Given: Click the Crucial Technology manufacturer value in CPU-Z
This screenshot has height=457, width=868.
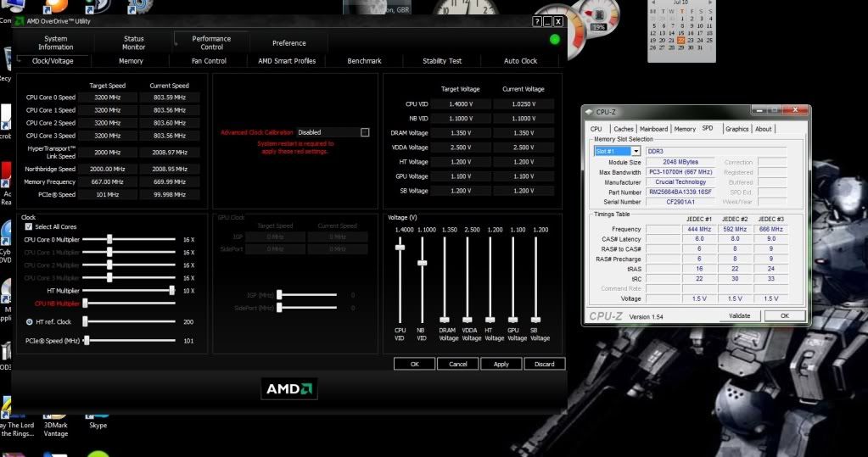Looking at the screenshot, I should (x=680, y=182).
